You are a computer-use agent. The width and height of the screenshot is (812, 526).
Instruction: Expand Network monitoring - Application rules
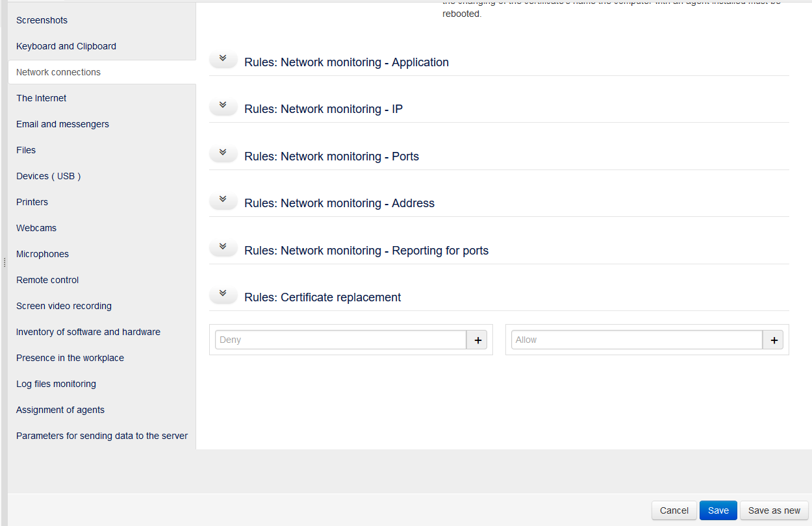[x=223, y=59]
